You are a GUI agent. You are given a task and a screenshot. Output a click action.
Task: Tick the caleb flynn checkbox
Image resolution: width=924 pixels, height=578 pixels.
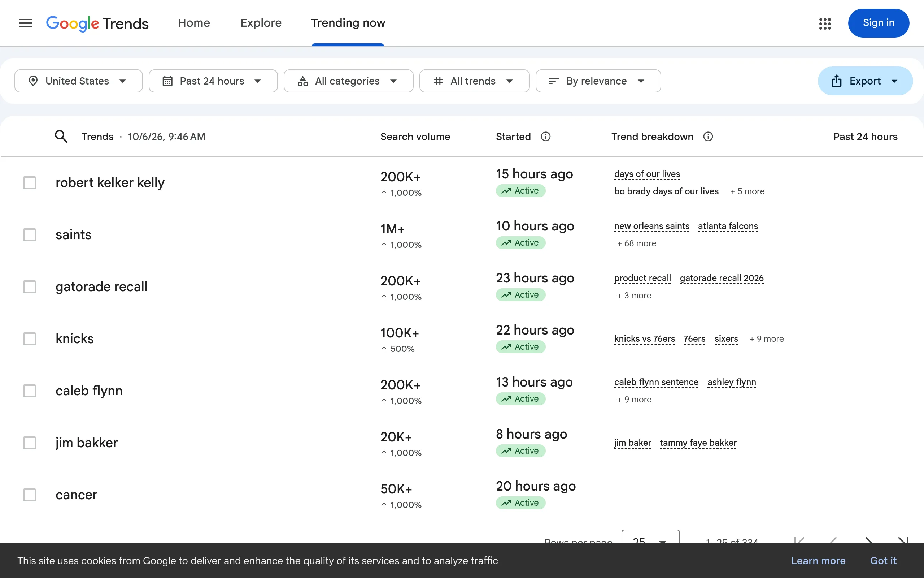[29, 391]
